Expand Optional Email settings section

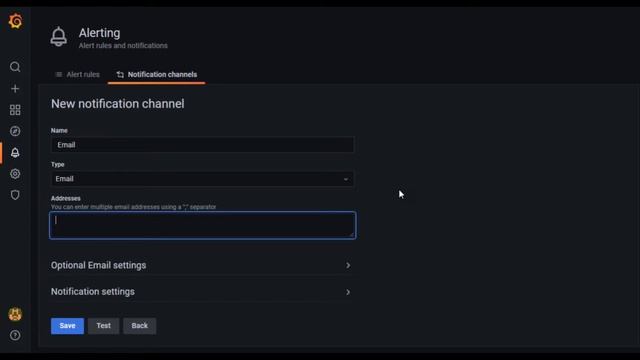[201, 265]
